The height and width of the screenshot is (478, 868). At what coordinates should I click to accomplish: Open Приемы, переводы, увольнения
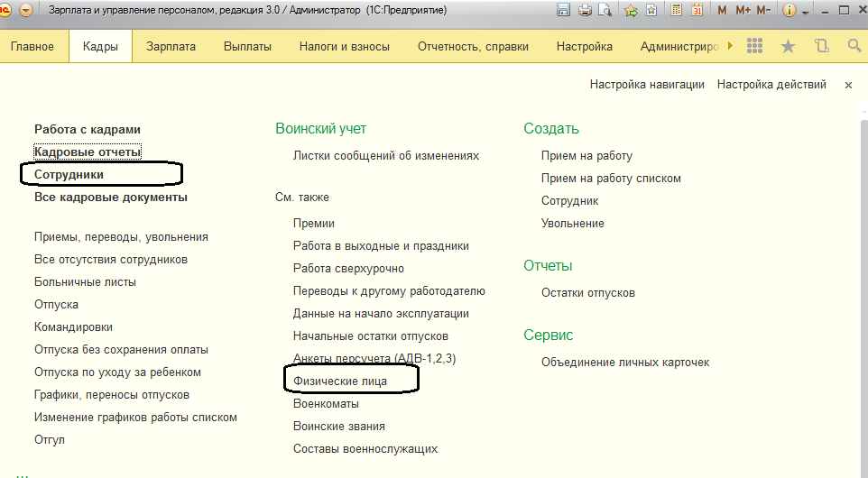(121, 237)
